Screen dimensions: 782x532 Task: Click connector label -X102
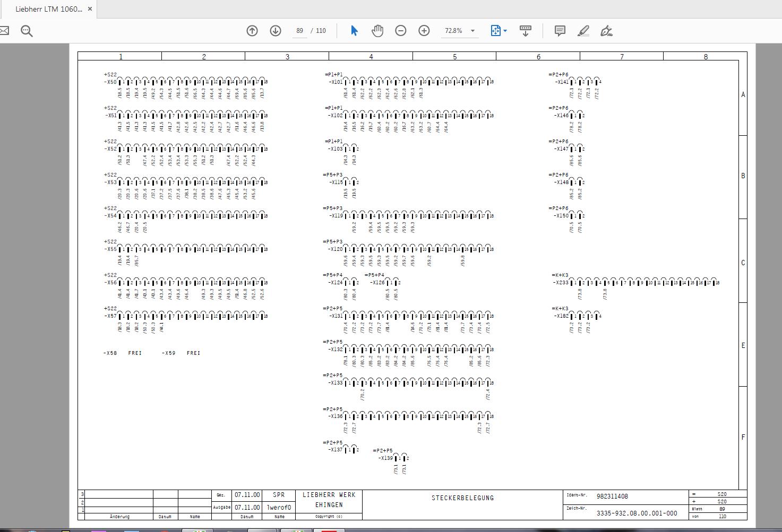[335, 116]
